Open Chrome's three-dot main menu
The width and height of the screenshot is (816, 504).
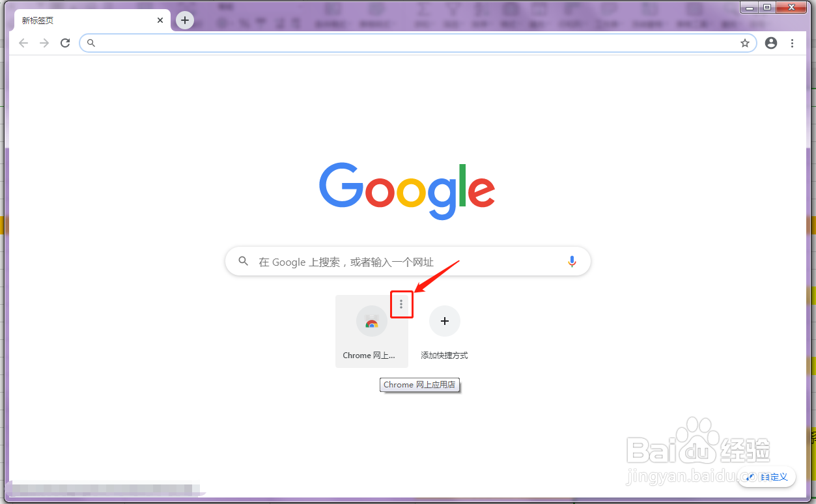[792, 43]
